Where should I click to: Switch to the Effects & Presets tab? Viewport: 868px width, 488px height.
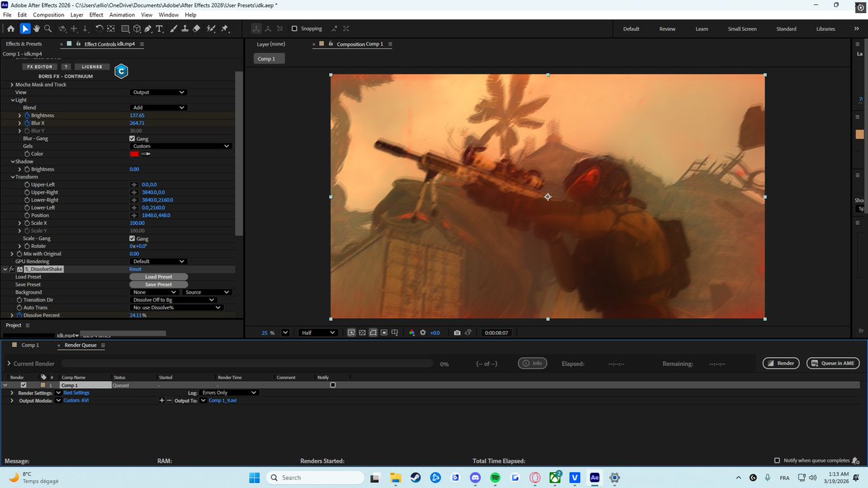(24, 44)
